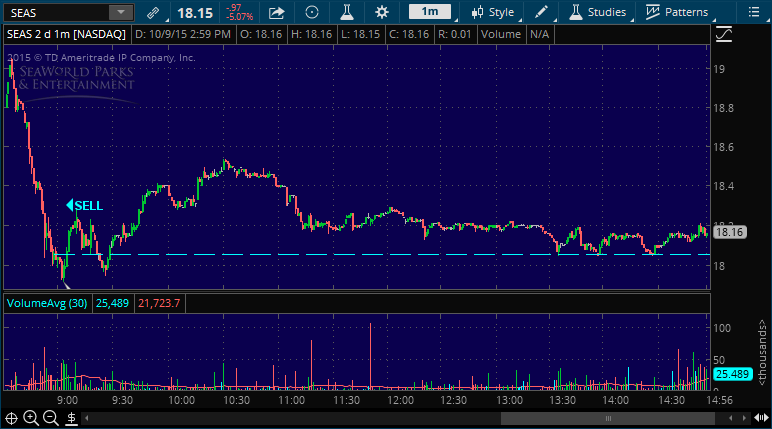Click the zoom out magnifier

pos(50,418)
